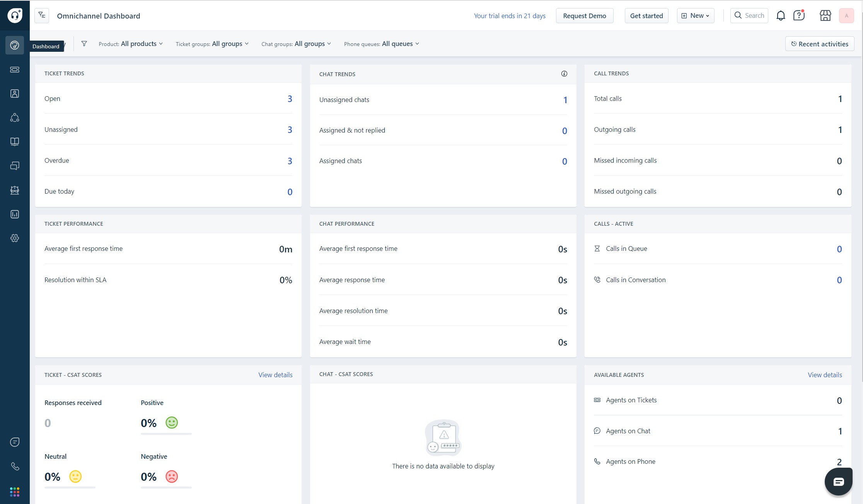Click the Request Demo button
This screenshot has height=504, width=863.
coord(585,15)
